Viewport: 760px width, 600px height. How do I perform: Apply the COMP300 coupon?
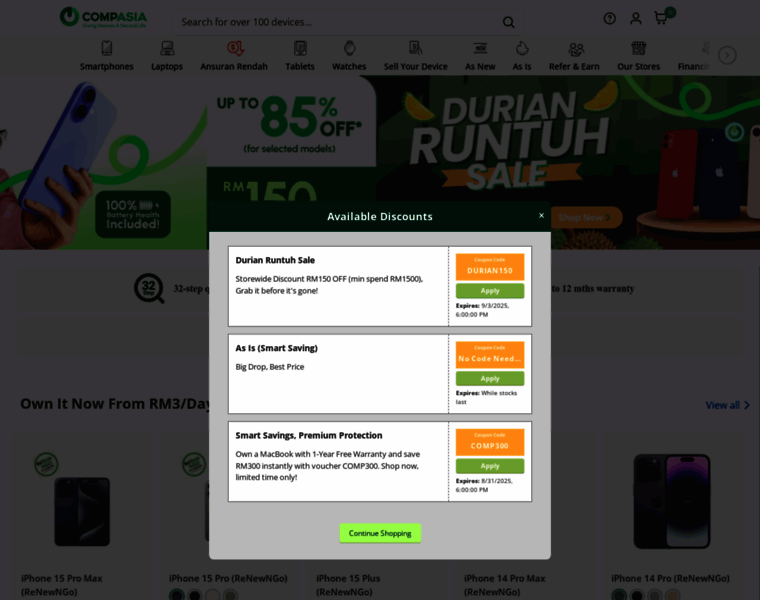[490, 466]
